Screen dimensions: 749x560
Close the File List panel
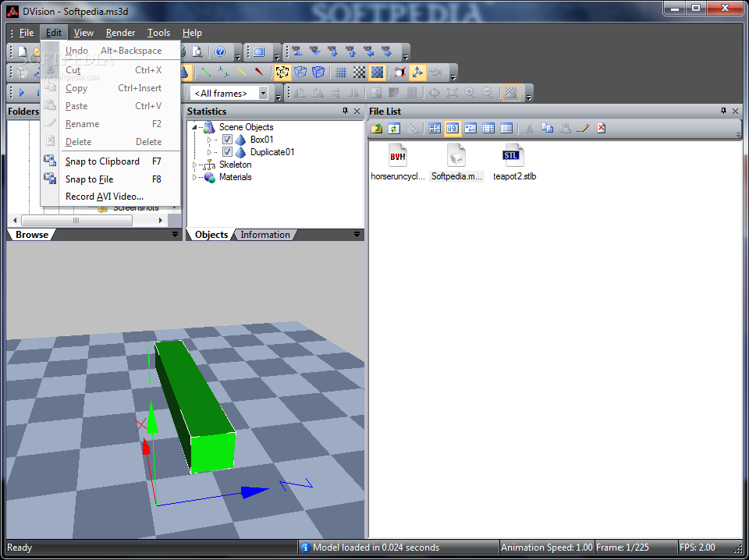pos(735,111)
